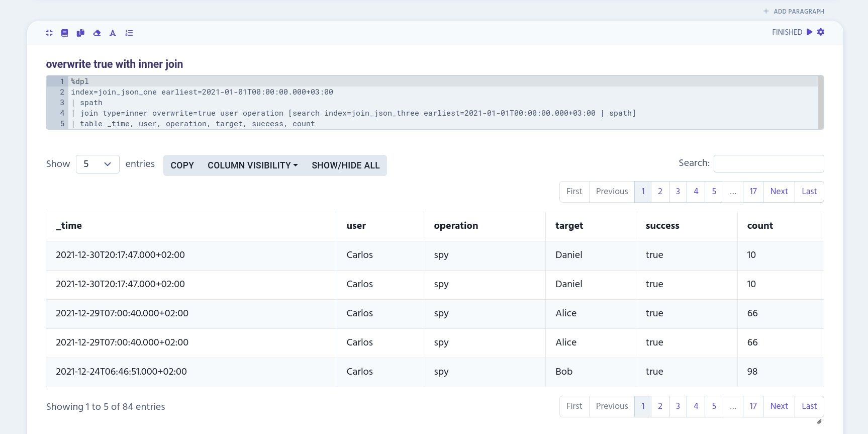868x434 pixels.
Task: Click Previous in pagination above the table
Action: 612,192
